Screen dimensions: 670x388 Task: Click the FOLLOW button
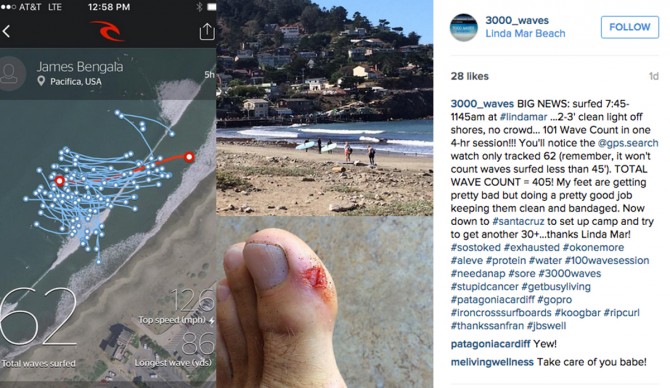click(x=629, y=27)
